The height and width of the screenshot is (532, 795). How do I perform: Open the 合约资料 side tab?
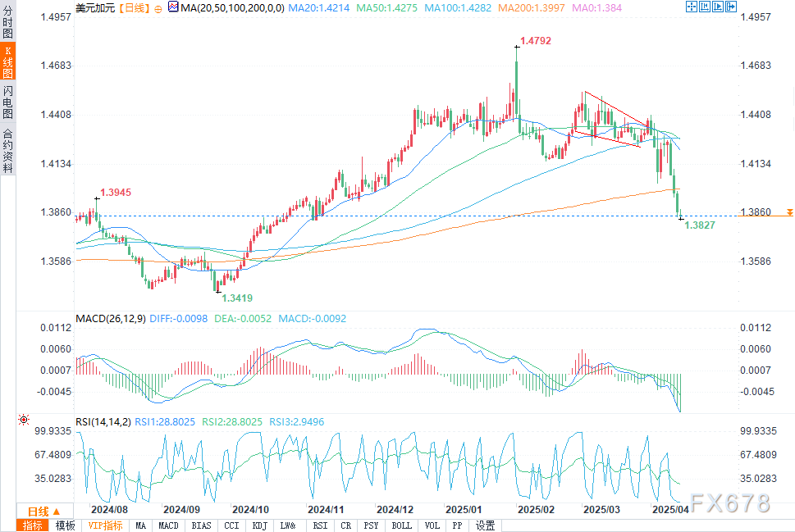point(7,151)
